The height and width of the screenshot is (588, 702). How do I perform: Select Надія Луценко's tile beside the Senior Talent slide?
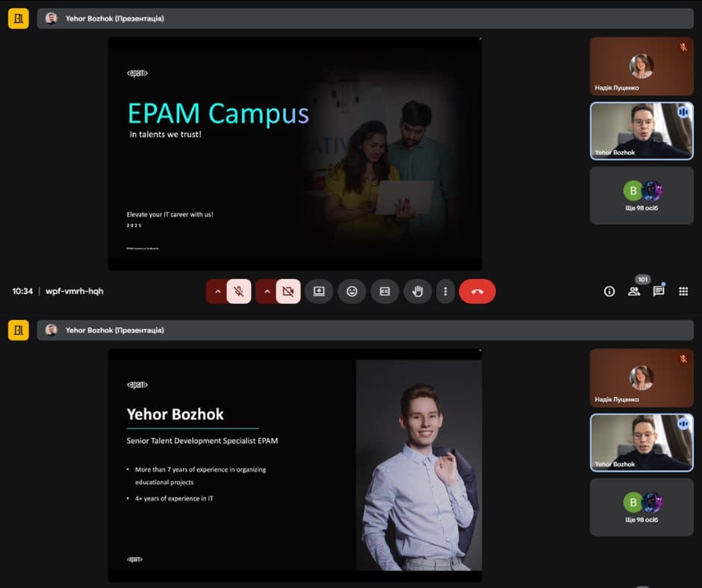[642, 378]
